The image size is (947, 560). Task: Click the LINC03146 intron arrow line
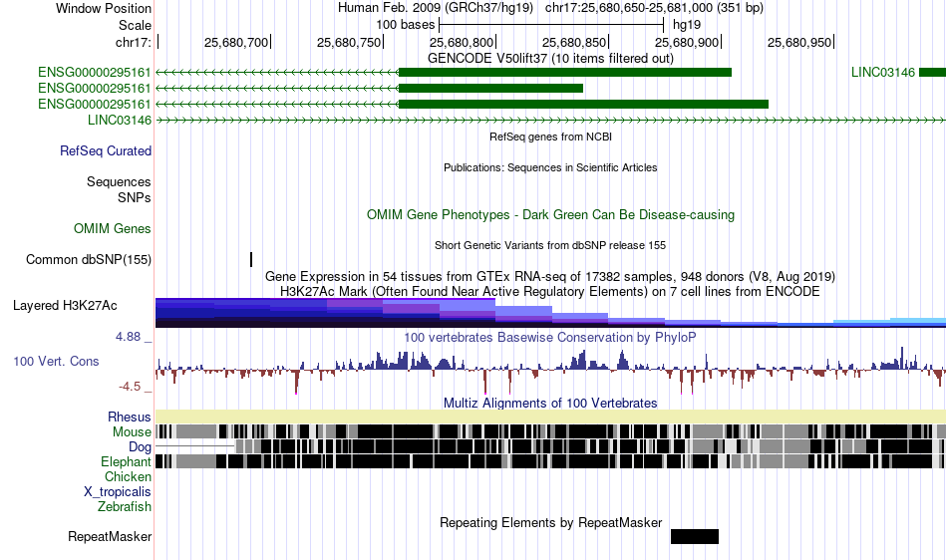(x=550, y=121)
